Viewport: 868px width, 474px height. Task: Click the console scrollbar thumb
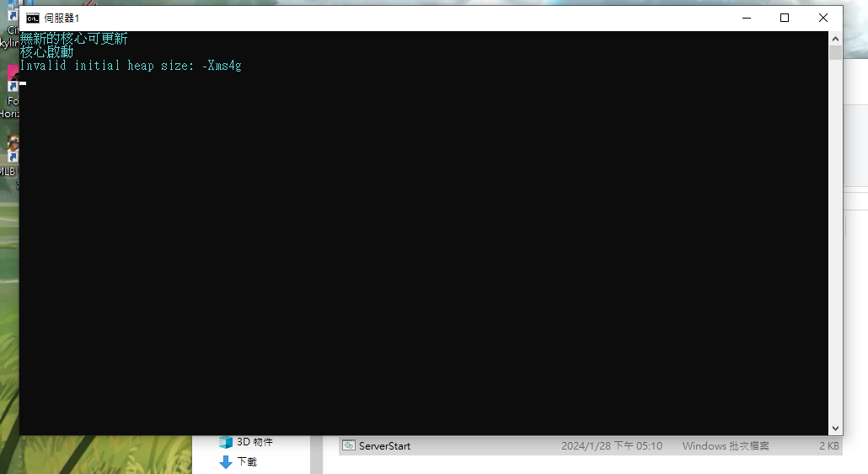point(835,52)
